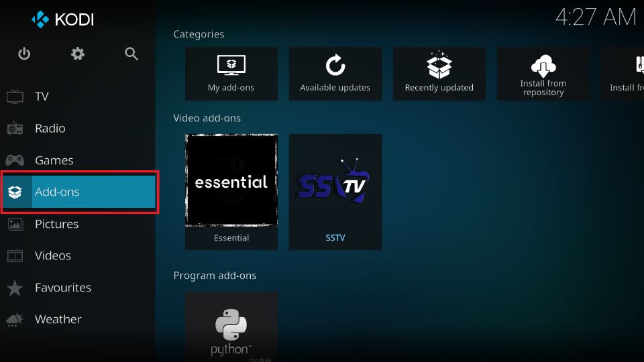Launch the Essential video add-on thumbnail
The width and height of the screenshot is (644, 362).
click(231, 180)
